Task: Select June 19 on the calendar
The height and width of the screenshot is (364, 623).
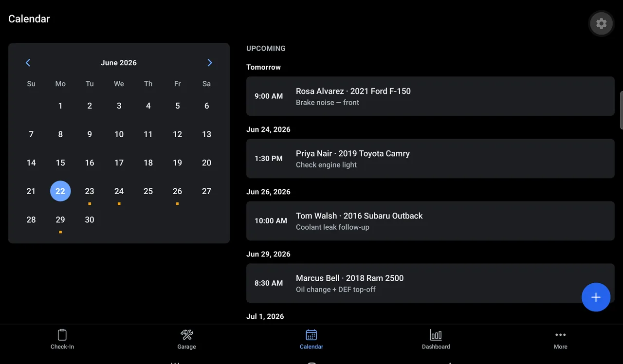Action: [x=177, y=163]
